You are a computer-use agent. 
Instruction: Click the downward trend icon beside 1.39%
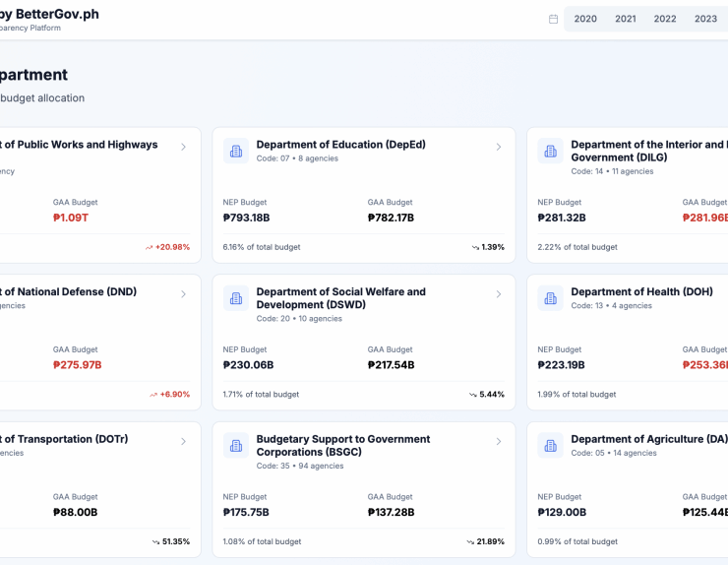point(475,247)
